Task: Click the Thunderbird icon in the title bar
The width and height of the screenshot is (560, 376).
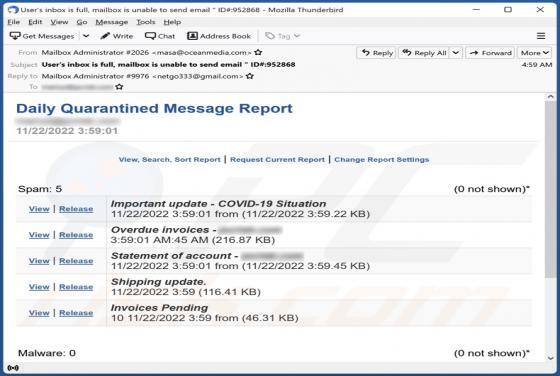Action: [13, 10]
